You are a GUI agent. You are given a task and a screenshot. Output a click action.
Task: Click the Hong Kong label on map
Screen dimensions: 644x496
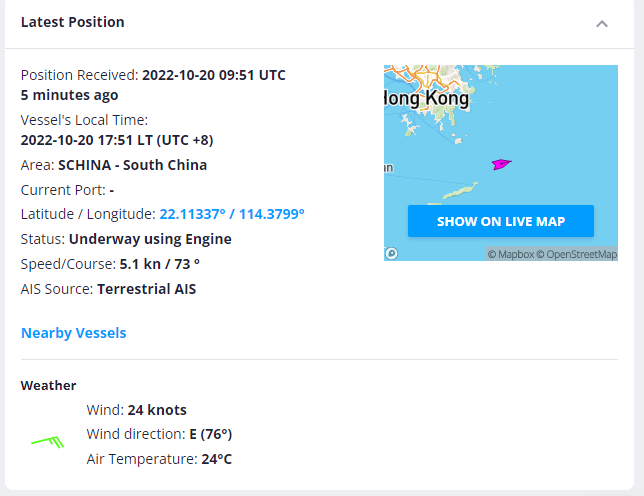(426, 99)
